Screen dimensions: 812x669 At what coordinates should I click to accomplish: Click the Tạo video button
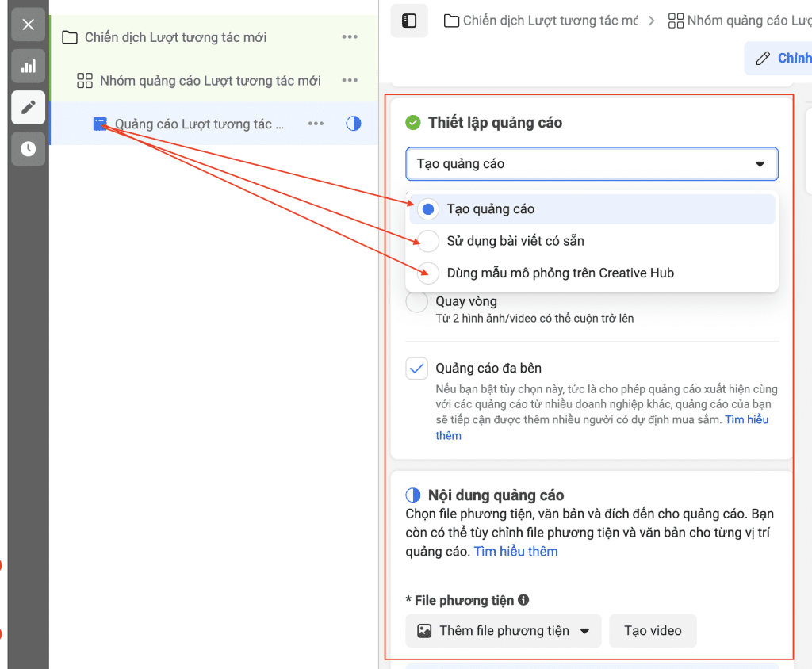pyautogui.click(x=653, y=631)
